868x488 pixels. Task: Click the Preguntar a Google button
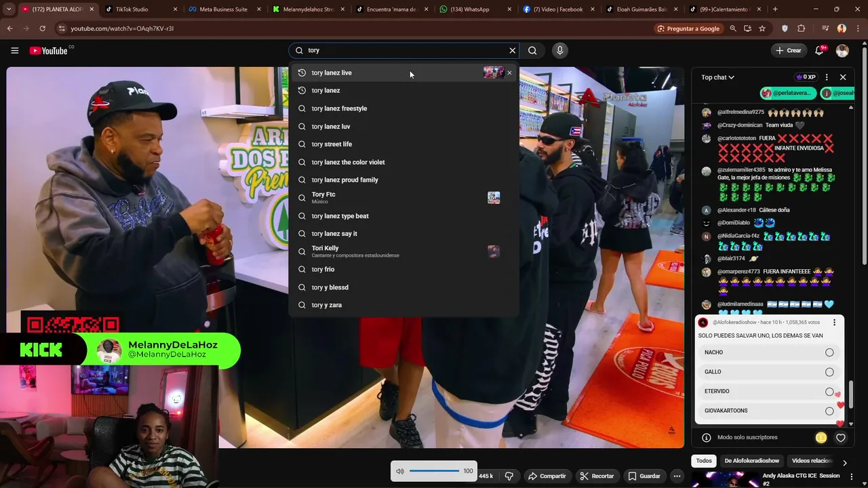[688, 28]
